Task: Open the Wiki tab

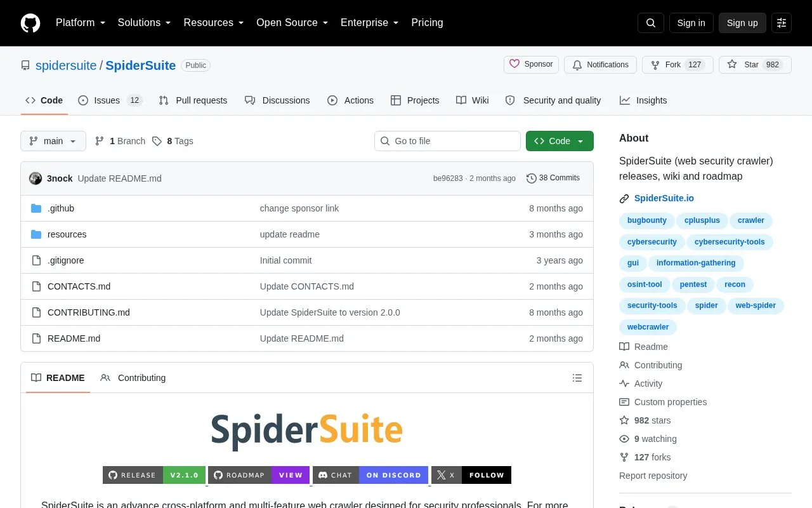Action: click(x=473, y=100)
